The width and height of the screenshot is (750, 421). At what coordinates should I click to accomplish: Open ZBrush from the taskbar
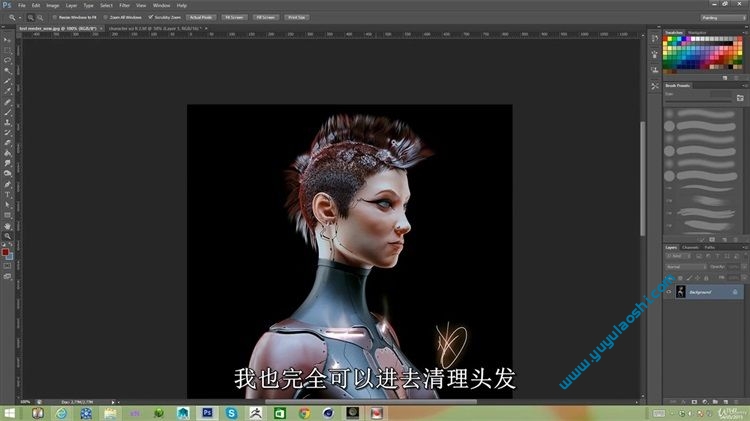[x=256, y=413]
